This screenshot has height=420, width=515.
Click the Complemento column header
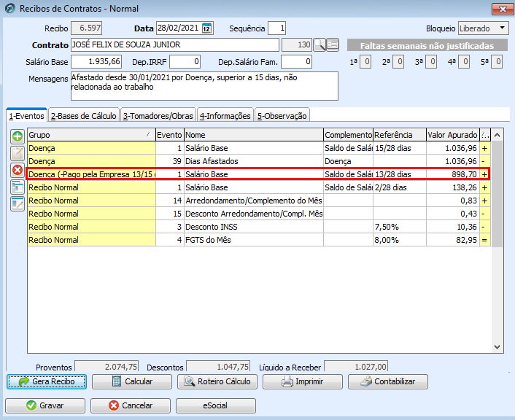pos(348,135)
